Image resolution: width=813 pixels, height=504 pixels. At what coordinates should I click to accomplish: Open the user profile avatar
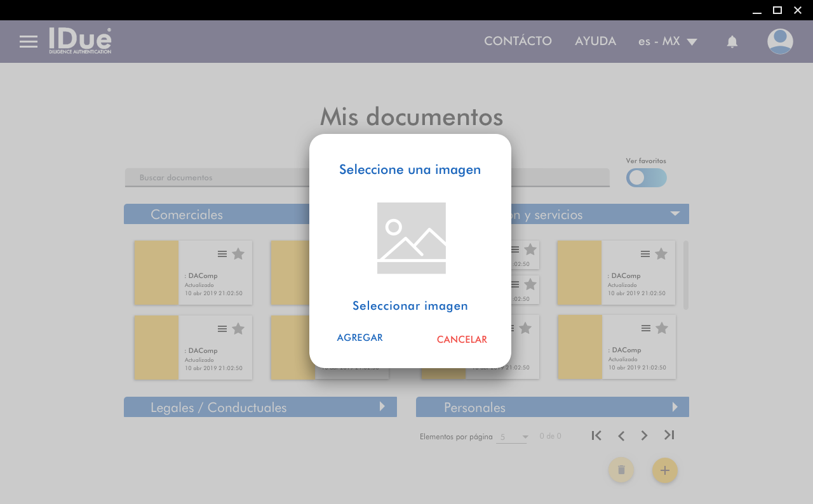[779, 42]
